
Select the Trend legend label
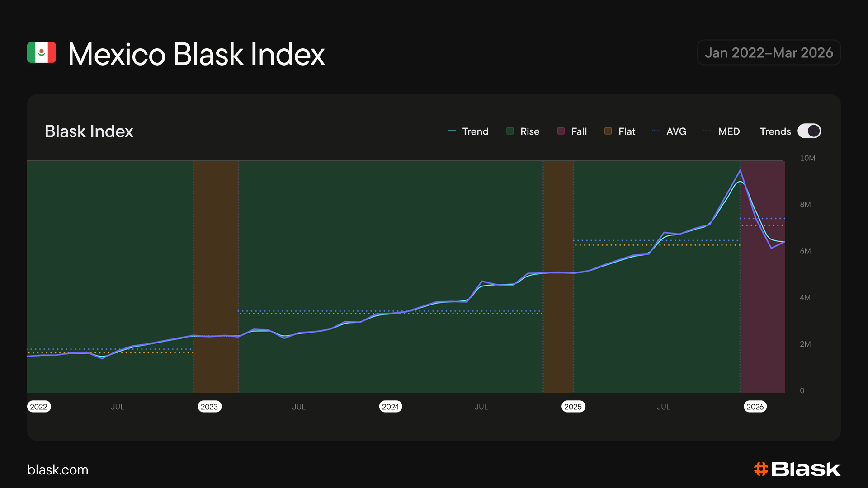[475, 131]
